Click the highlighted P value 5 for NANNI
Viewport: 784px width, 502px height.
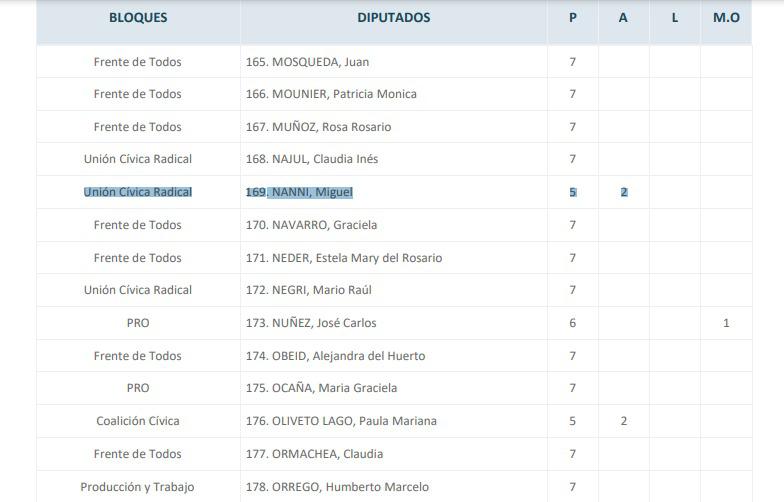[x=573, y=192]
